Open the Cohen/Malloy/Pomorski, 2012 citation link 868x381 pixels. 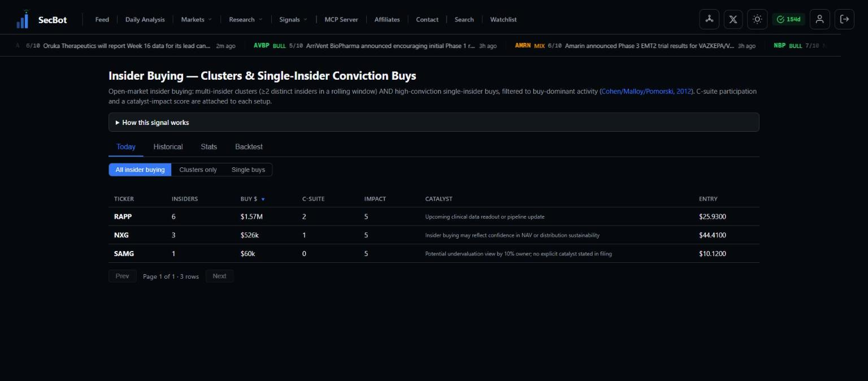[x=646, y=91]
